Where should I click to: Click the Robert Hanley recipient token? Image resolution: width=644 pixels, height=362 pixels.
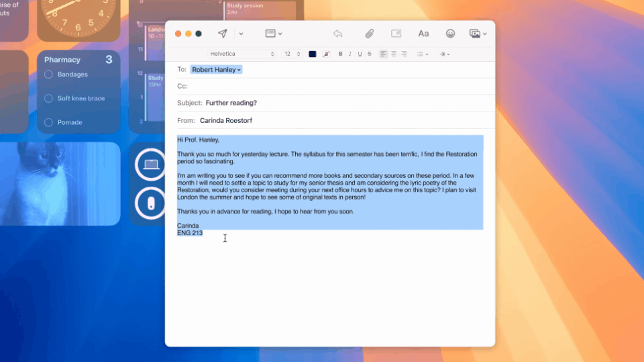(x=216, y=69)
